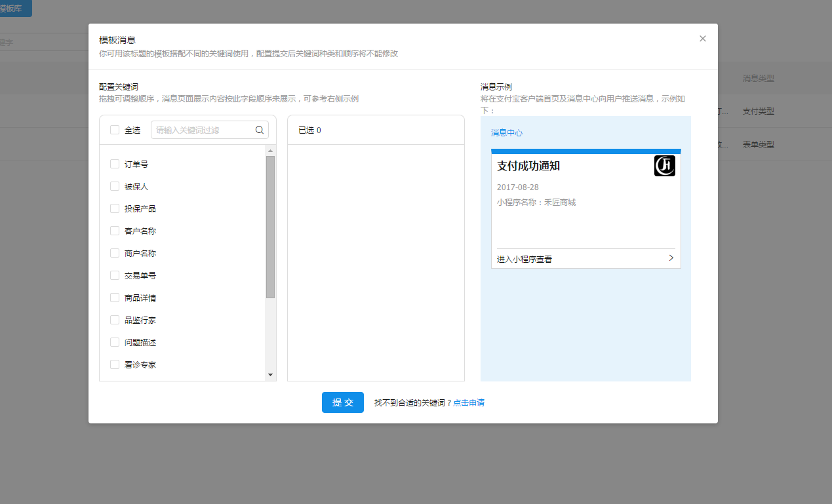Toggle the 全选 select-all checkbox
Image resolution: width=832 pixels, height=504 pixels.
[115, 130]
